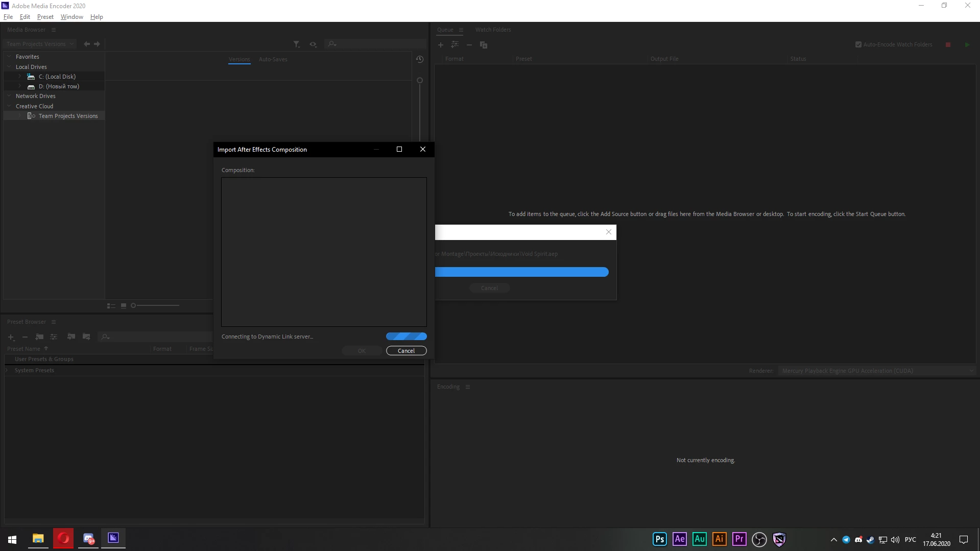The width and height of the screenshot is (980, 551).
Task: Click the Dynamic Link connection progress bar
Action: [x=407, y=337]
